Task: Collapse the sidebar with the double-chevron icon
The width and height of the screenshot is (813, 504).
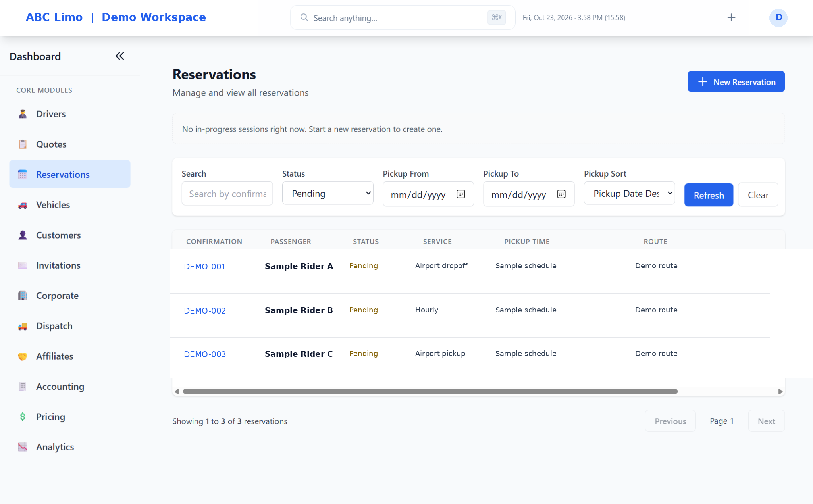Action: click(x=119, y=56)
